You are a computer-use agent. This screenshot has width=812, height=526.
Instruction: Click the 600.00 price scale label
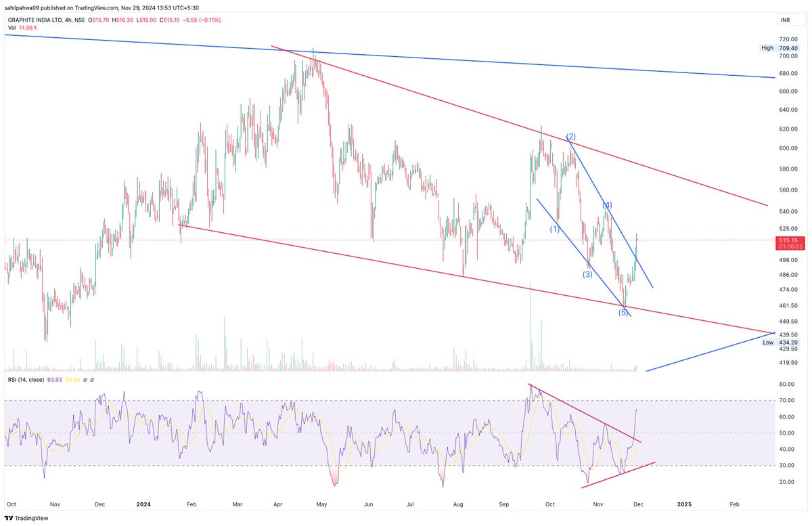788,148
